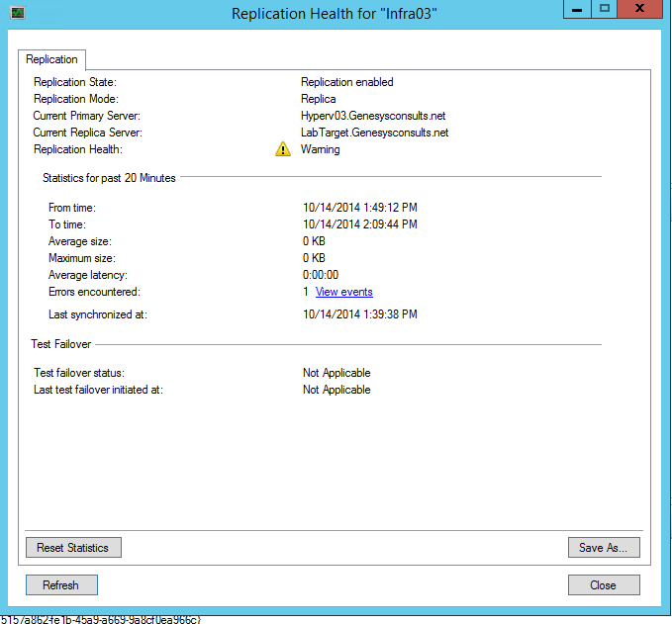Click the Save As... button
Screen dimensions: 672x624
604,547
